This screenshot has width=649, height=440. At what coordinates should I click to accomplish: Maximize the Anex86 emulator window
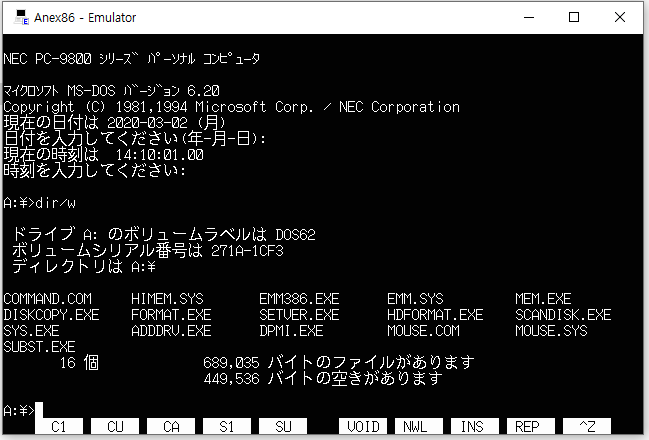pyautogui.click(x=574, y=17)
